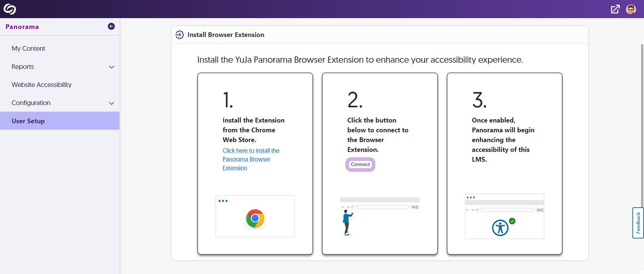Click the step 2 'Click the button below' text
644x274 pixels.
point(378,135)
